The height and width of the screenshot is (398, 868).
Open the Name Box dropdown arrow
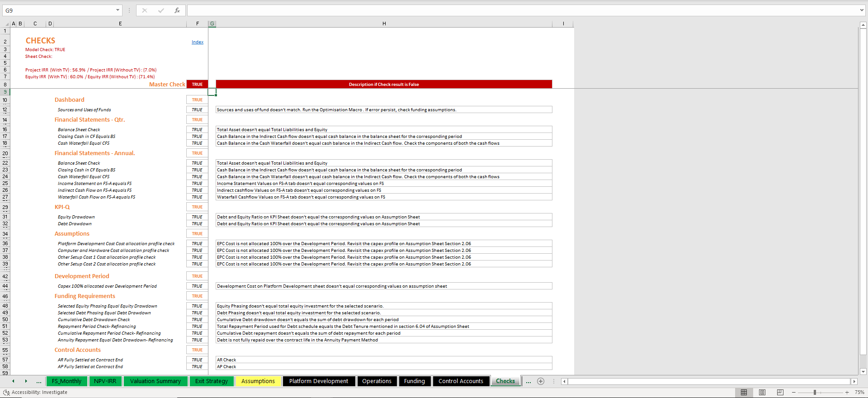tap(118, 10)
